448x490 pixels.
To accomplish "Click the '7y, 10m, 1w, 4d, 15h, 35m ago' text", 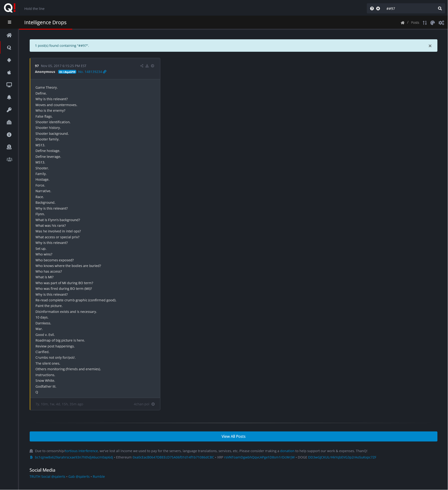I will [x=59, y=404].
